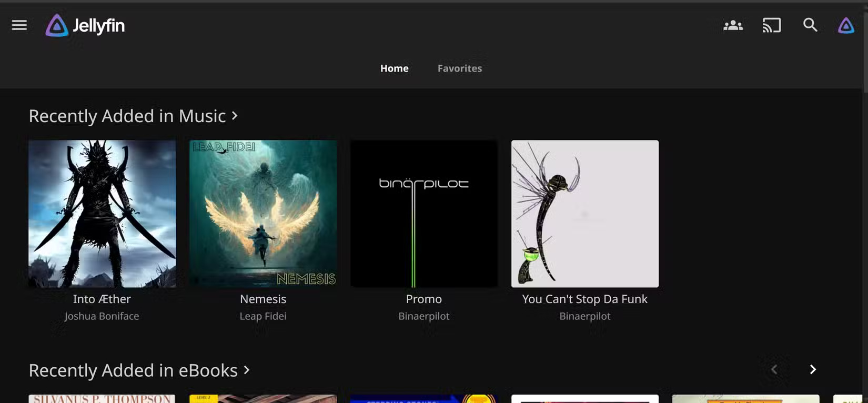Expand Recently Added in eBooks section
The width and height of the screenshot is (868, 403).
coord(139,370)
